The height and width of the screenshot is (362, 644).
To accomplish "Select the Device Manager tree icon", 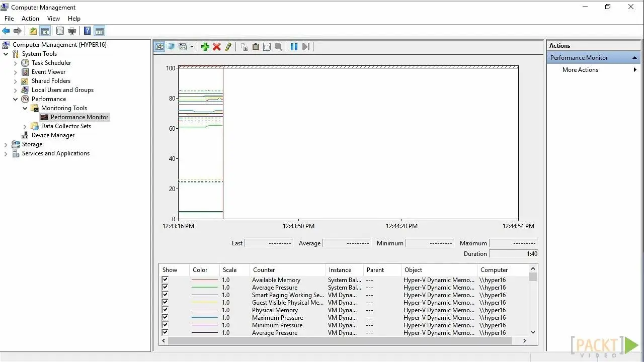I will (25, 135).
